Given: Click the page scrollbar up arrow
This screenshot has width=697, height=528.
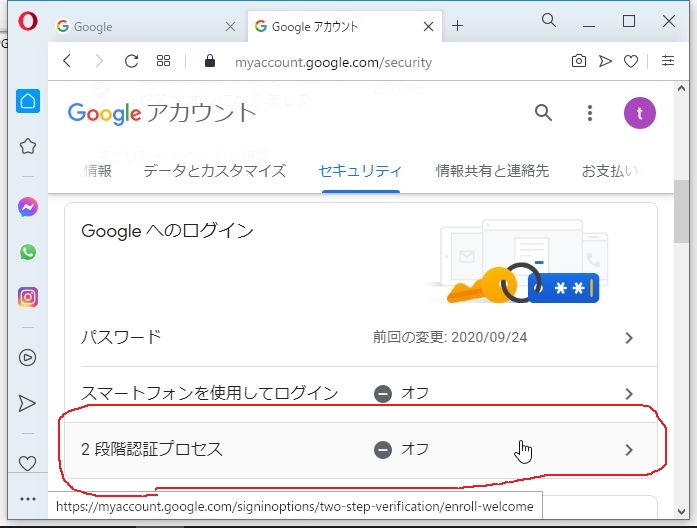Looking at the screenshot, I should (x=681, y=88).
